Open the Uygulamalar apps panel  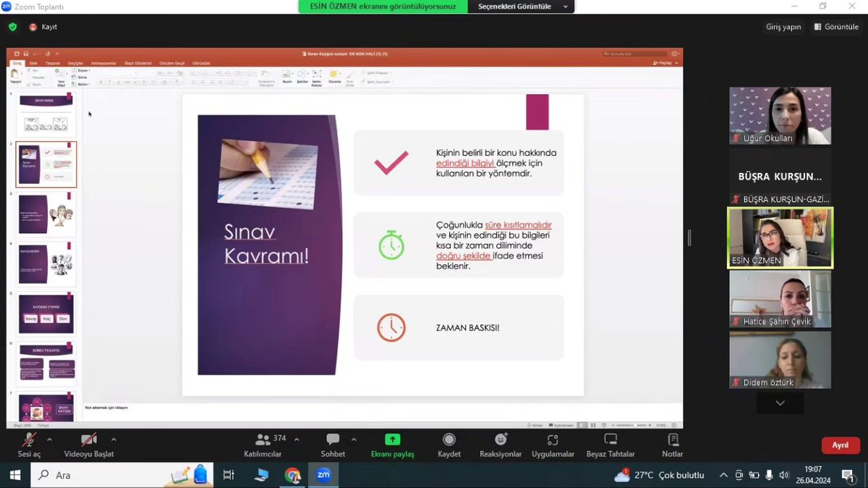(x=553, y=445)
